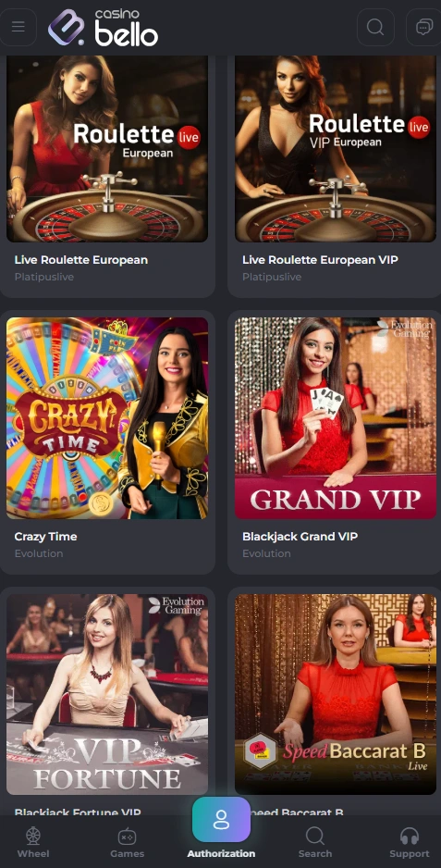Select Platipuslive under Live Roulette European
Image resolution: width=441 pixels, height=868 pixels.
tap(43, 277)
